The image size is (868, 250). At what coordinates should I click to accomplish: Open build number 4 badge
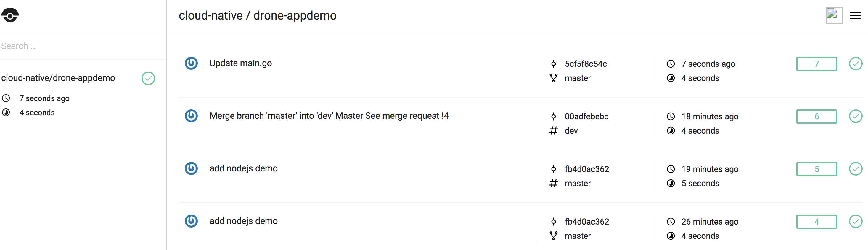816,221
